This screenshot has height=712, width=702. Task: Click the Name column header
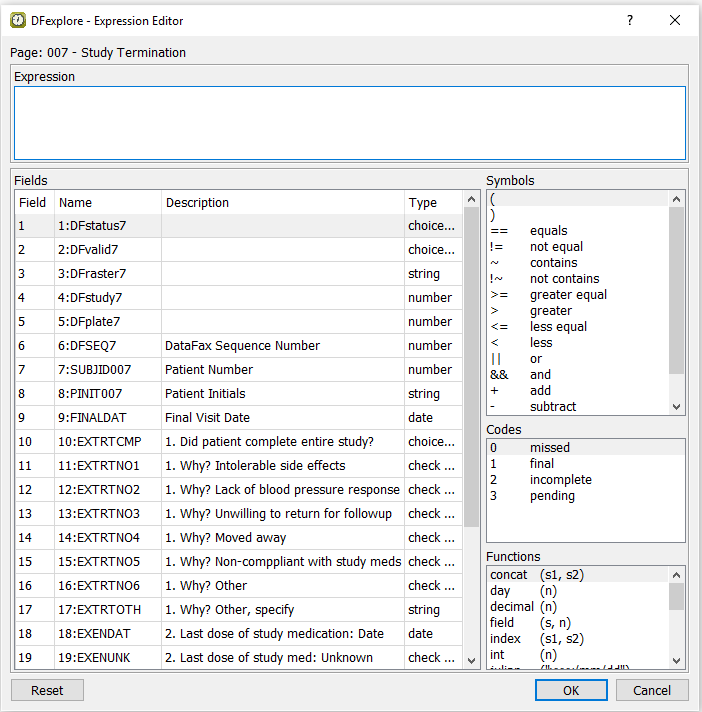coord(107,203)
